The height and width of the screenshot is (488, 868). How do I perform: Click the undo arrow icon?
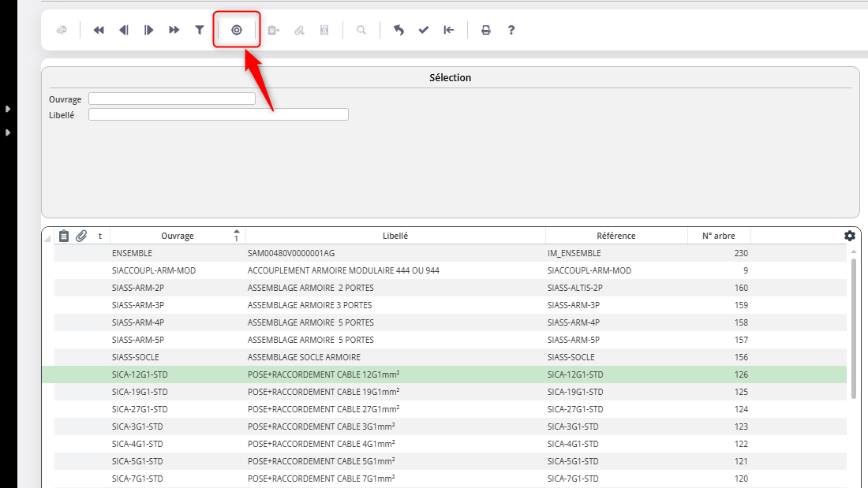coord(398,30)
